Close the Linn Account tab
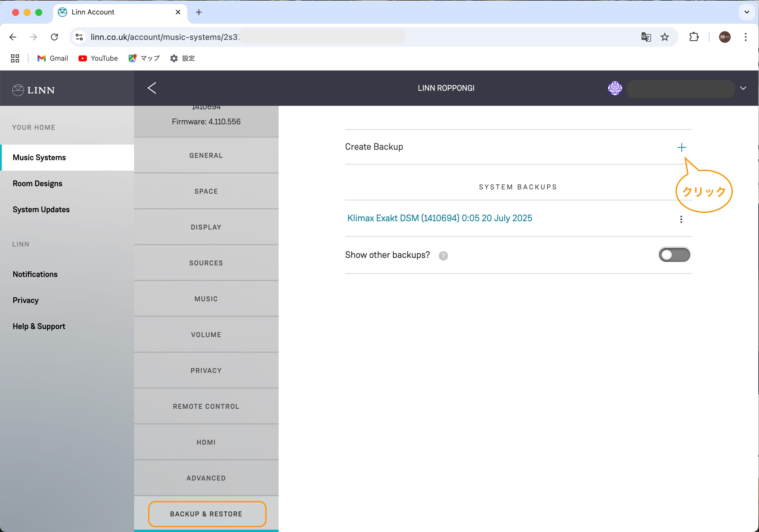Viewport: 759px width, 532px height. (178, 12)
